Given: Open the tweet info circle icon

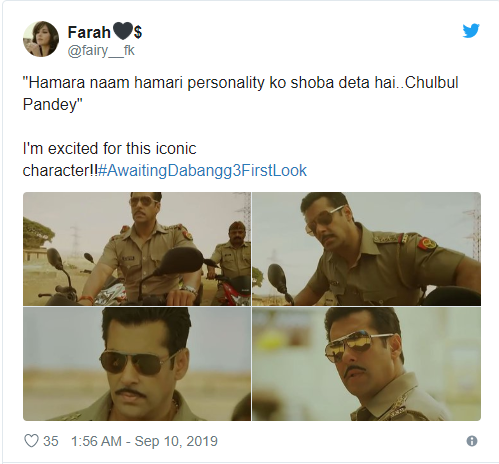Looking at the screenshot, I should tap(472, 441).
